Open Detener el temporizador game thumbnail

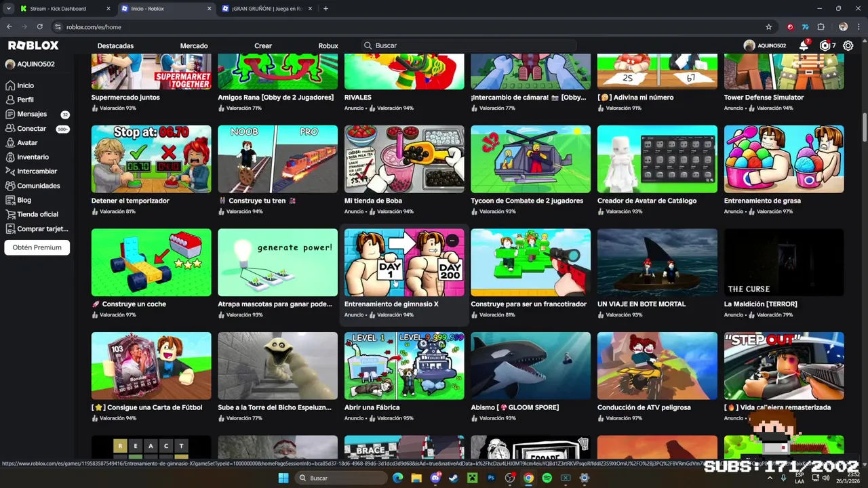point(151,159)
